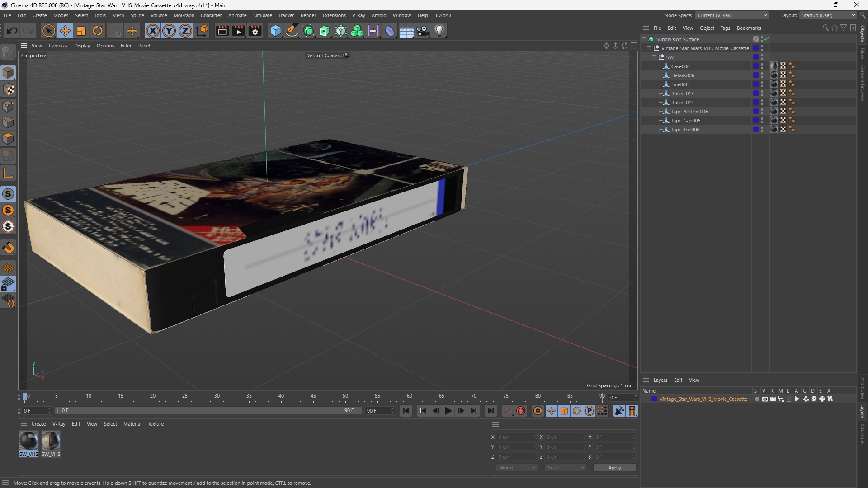Select the Rotate tool

[98, 31]
